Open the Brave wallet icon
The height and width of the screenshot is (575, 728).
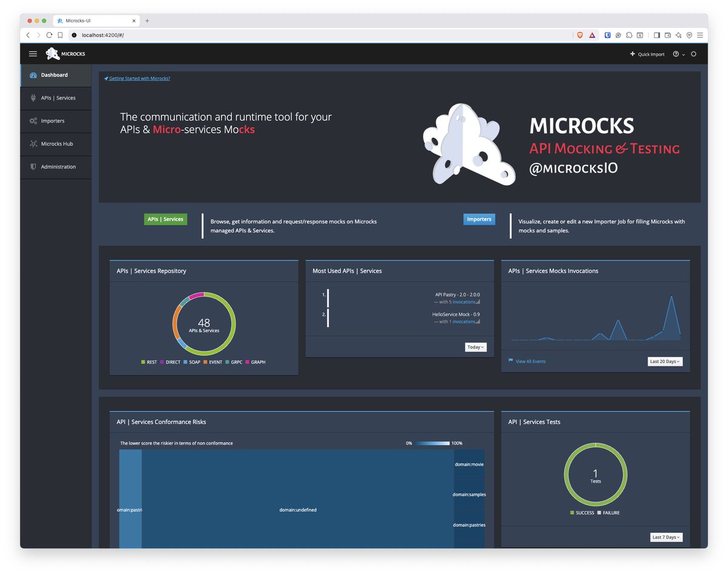(667, 35)
